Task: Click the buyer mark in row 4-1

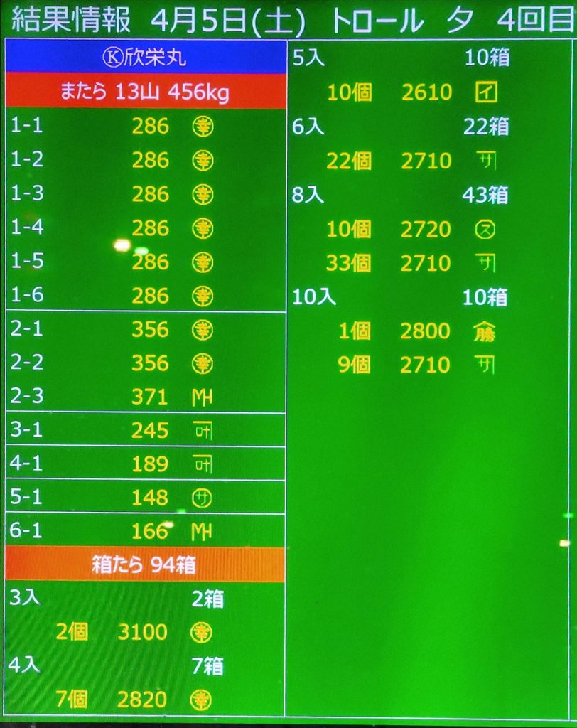Action: tap(203, 465)
